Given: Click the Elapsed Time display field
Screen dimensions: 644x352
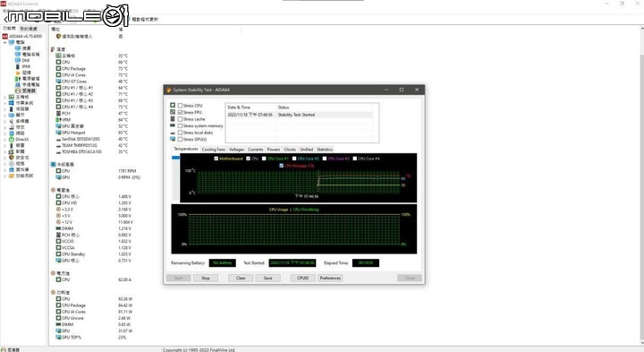Looking at the screenshot, I should [366, 262].
